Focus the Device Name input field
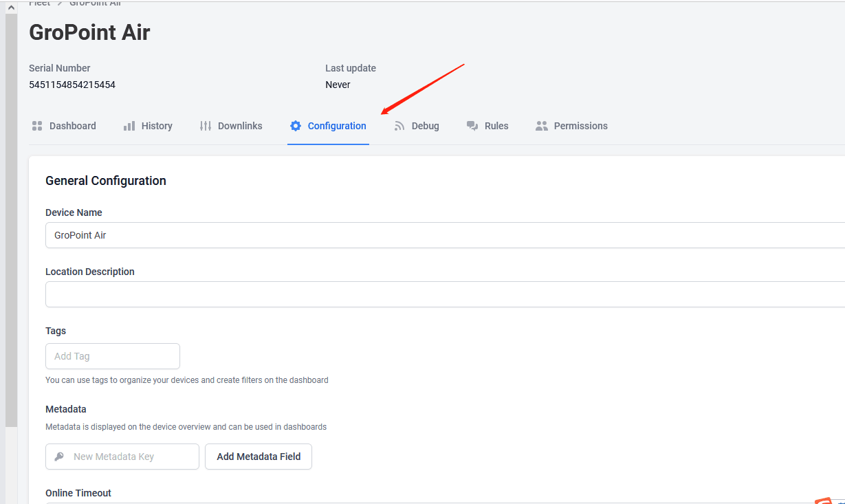Image resolution: width=845 pixels, height=504 pixels. pyautogui.click(x=445, y=235)
